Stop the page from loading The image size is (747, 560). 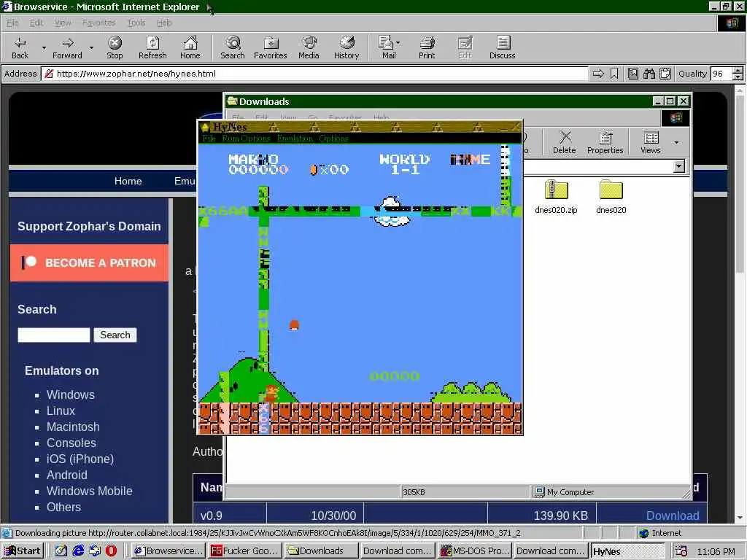point(115,47)
